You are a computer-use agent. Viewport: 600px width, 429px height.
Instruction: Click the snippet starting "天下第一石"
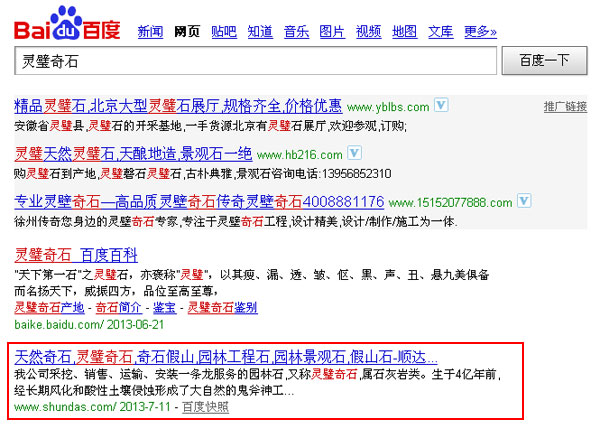(x=252, y=283)
